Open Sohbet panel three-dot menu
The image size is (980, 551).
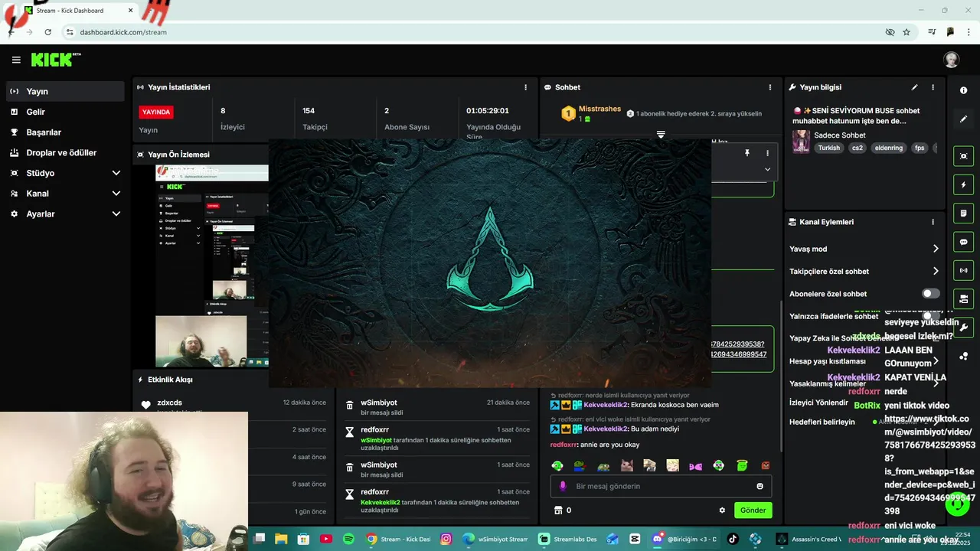770,87
